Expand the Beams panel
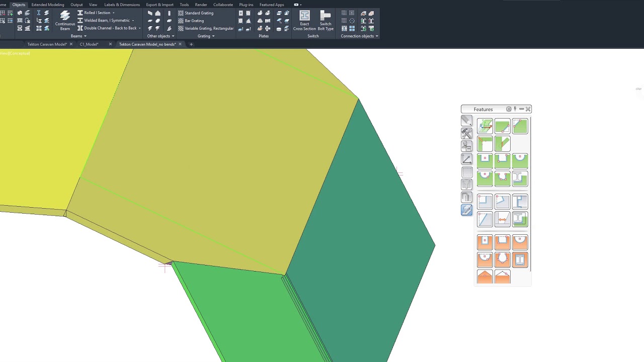Screen dimensions: 644x362 click(78, 36)
